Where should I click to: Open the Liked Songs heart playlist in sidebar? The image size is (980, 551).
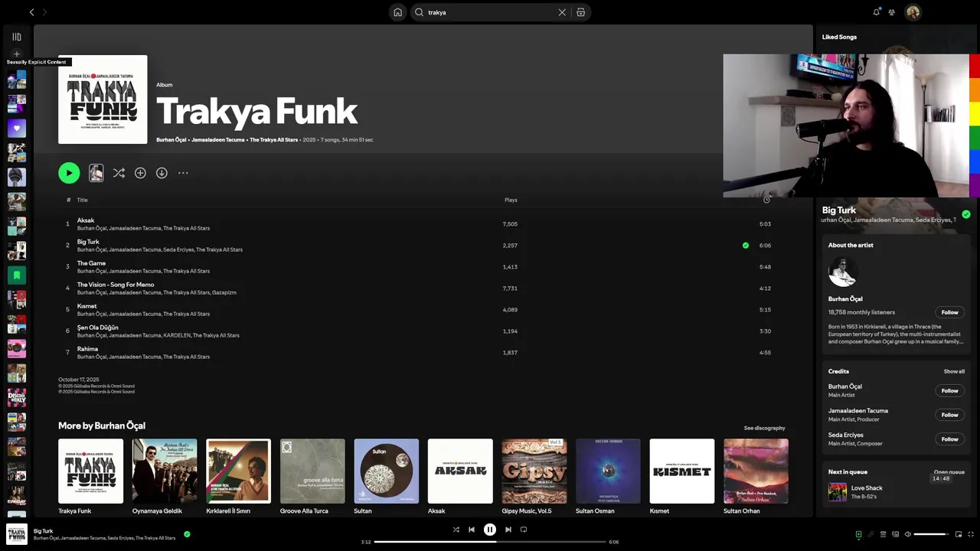coord(17,128)
